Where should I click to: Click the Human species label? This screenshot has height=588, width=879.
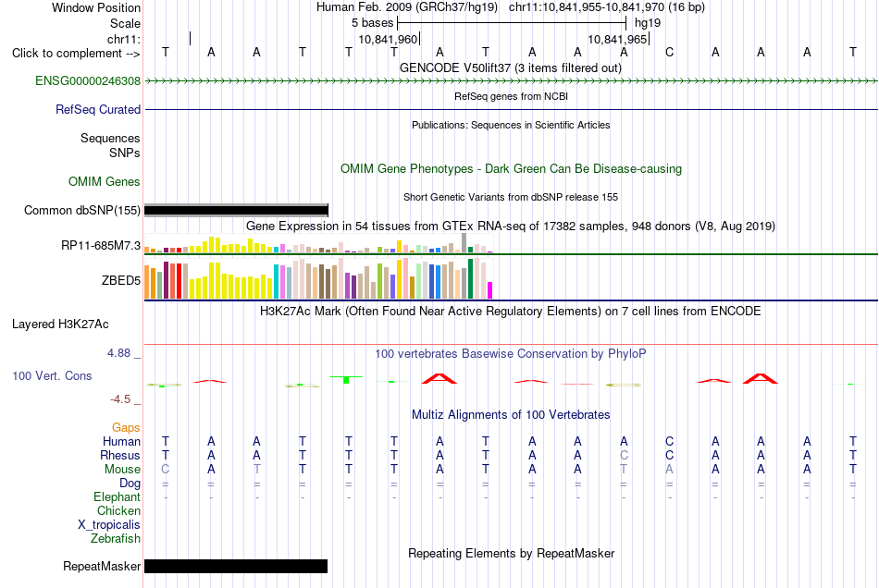pos(121,441)
